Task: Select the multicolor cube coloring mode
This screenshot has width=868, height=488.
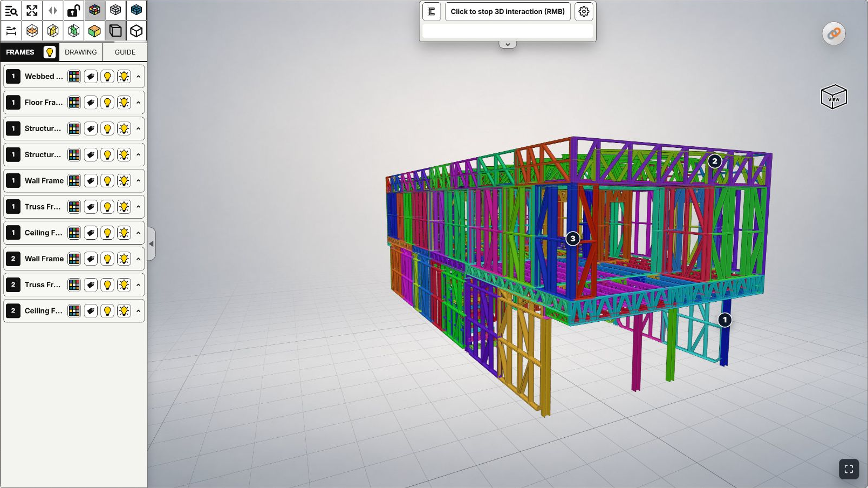Action: (94, 10)
